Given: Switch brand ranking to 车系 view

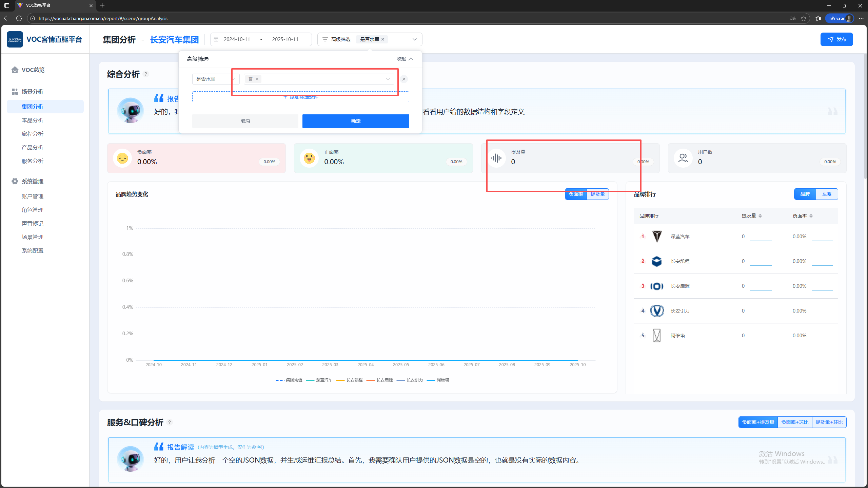Looking at the screenshot, I should pos(827,194).
